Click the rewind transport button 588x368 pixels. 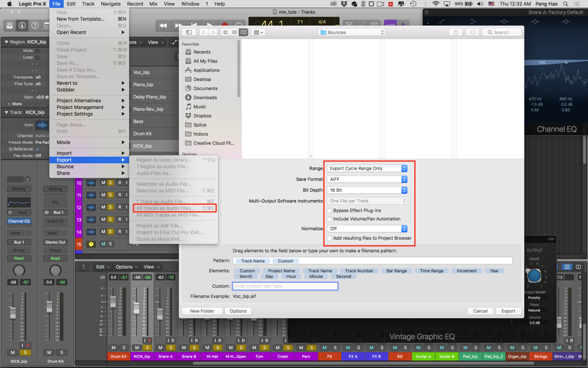[x=163, y=25]
